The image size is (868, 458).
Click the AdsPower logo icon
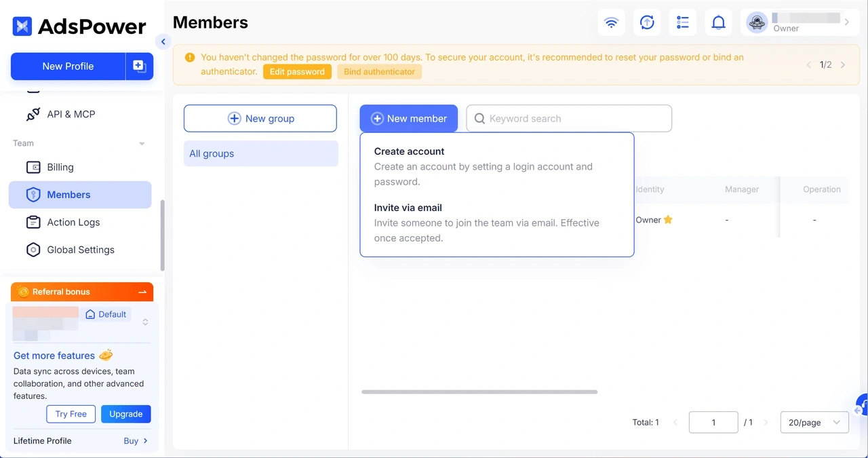(x=22, y=26)
